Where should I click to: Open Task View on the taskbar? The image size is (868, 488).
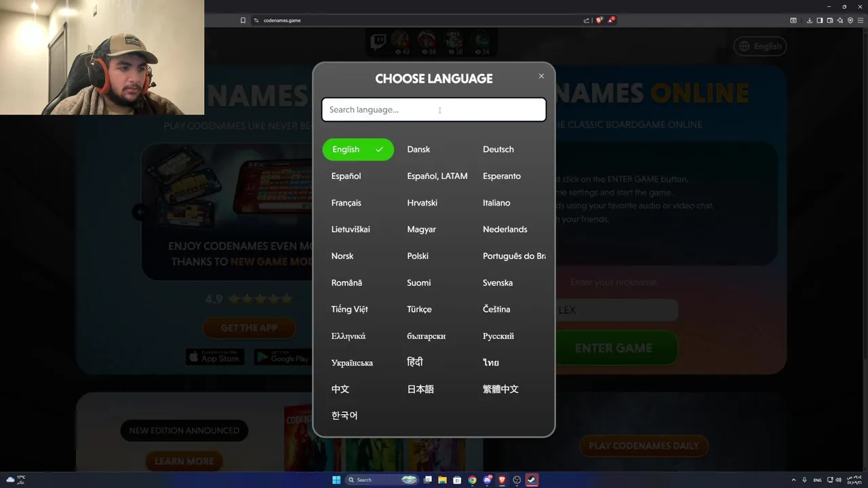pyautogui.click(x=428, y=480)
